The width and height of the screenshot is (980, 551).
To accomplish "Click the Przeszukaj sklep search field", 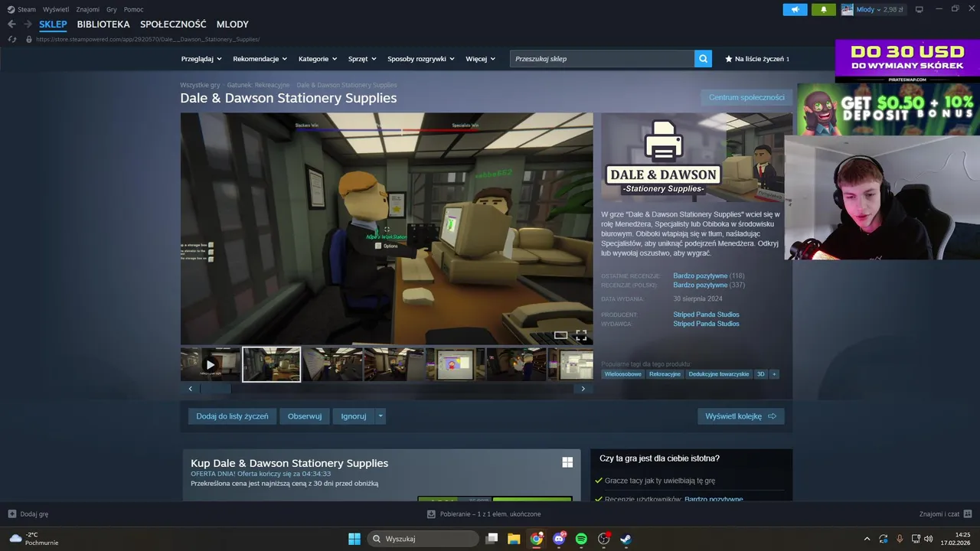I will [602, 59].
